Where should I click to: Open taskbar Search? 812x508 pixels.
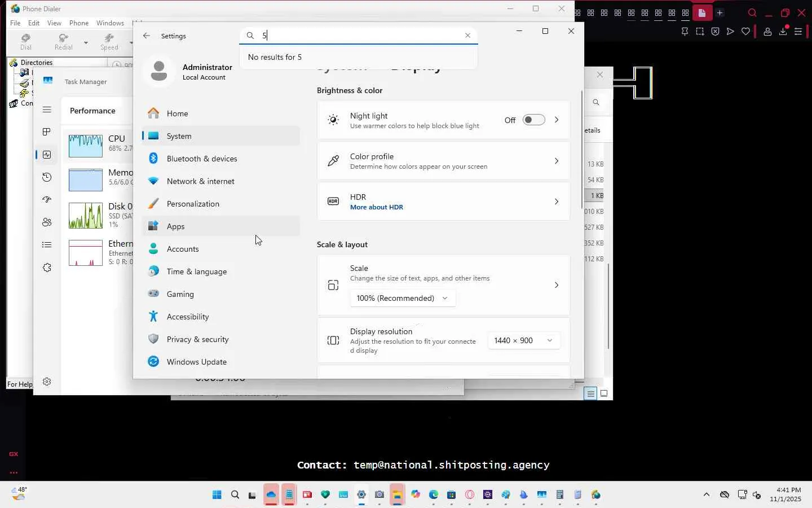(235, 495)
